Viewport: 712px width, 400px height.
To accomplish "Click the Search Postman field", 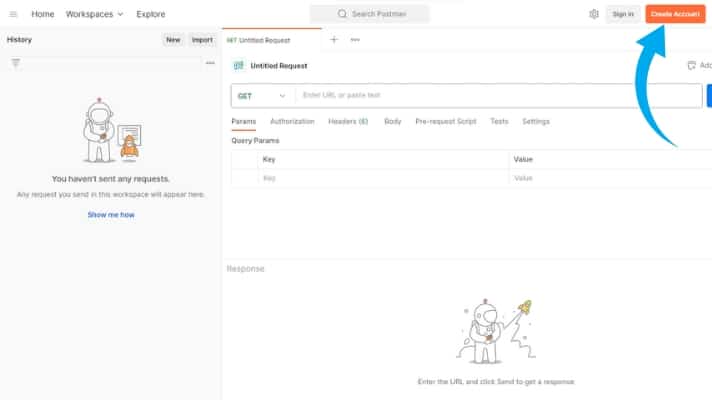I will click(370, 14).
